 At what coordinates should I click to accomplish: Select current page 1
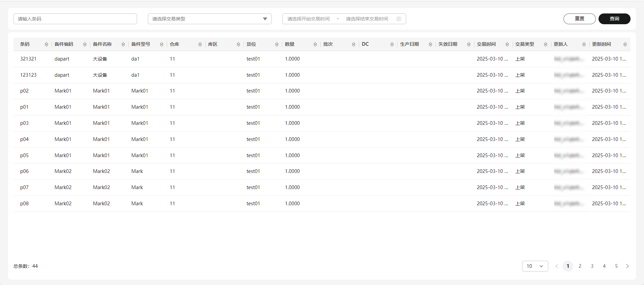coord(568,266)
